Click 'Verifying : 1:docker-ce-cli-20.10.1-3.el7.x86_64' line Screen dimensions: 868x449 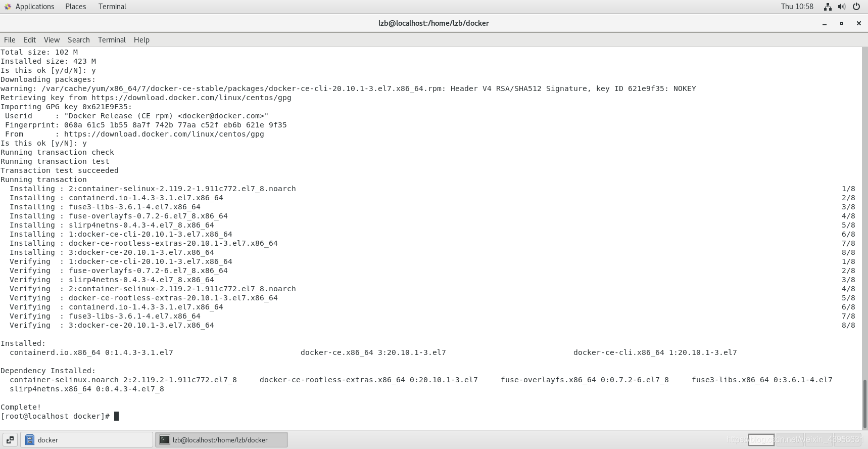tap(121, 261)
